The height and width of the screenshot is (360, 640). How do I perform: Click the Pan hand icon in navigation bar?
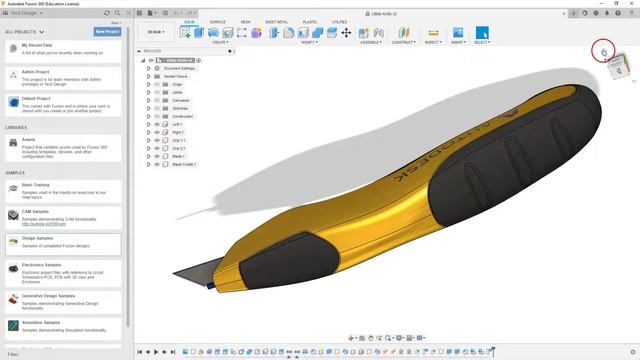click(x=371, y=338)
